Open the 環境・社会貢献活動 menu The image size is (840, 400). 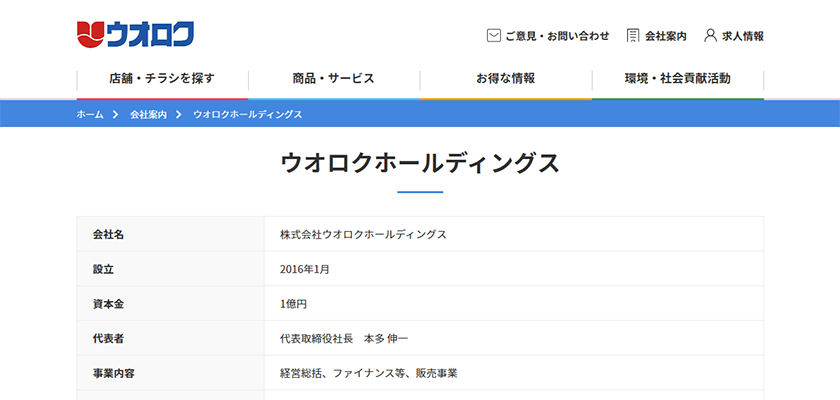coord(678,79)
